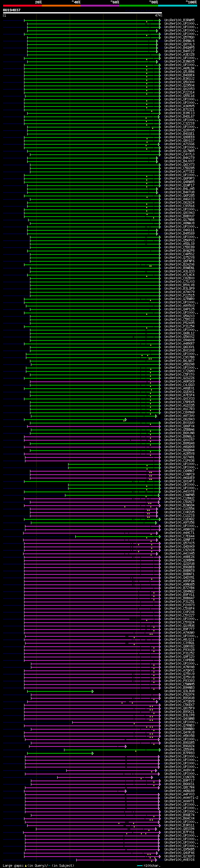The height and width of the screenshot is (868, 200).
Task: Click the UniRef100_A9TU56 label
Action: tap(179, 522)
